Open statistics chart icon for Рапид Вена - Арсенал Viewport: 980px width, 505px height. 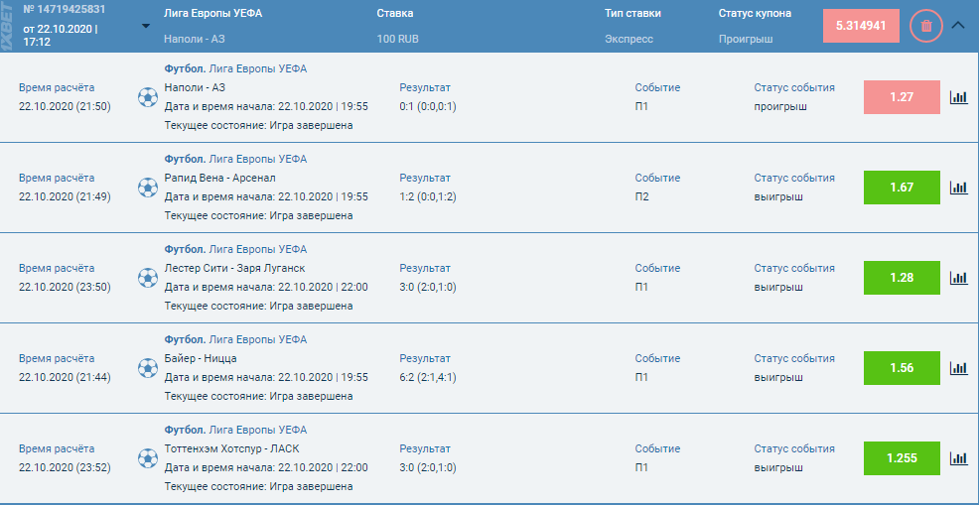(x=958, y=188)
